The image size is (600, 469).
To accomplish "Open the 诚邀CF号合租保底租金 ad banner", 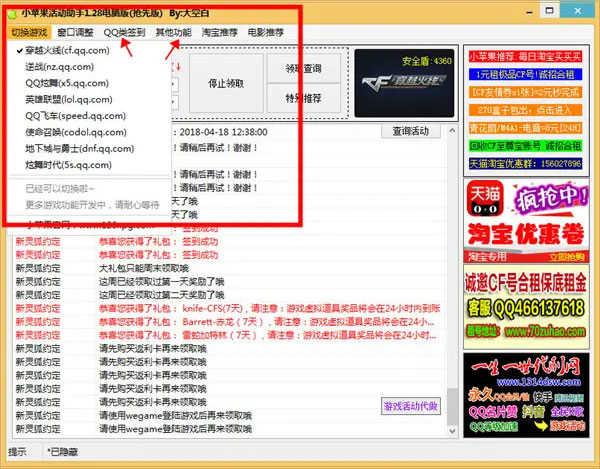I will point(526,306).
